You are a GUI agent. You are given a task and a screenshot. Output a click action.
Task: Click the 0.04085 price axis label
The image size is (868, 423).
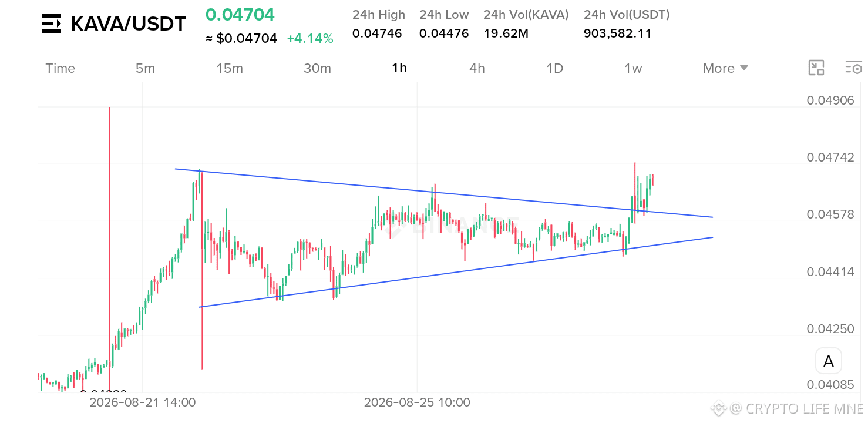(830, 385)
